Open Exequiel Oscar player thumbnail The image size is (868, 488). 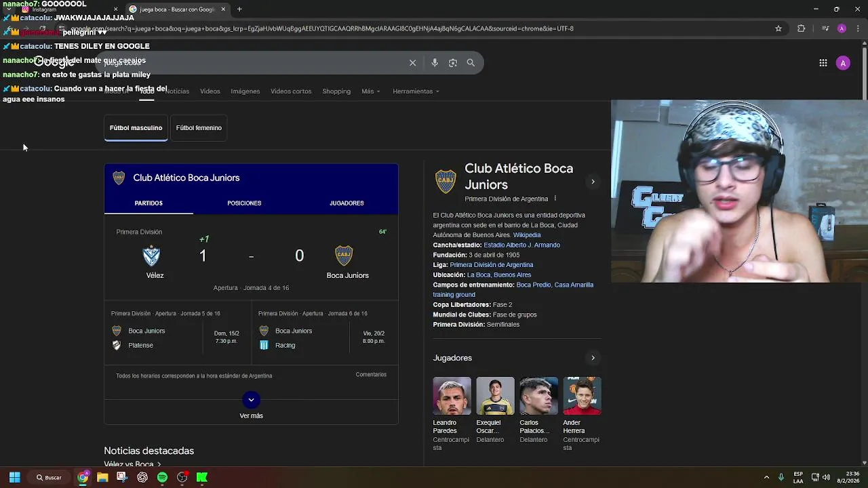pyautogui.click(x=495, y=396)
